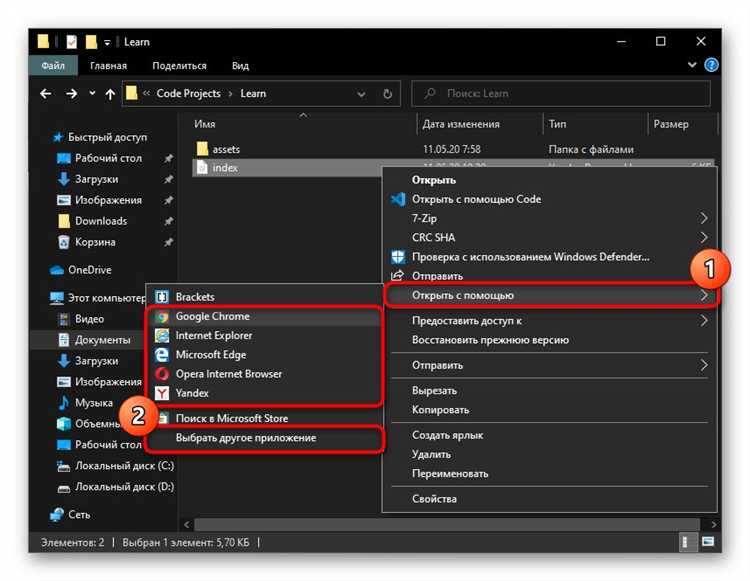This screenshot has height=581, width=750.
Task: Expand the 7-Zip submenu
Action: pos(704,218)
